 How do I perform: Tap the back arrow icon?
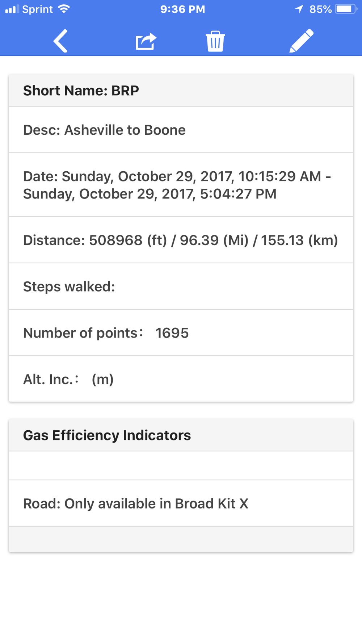pos(60,41)
